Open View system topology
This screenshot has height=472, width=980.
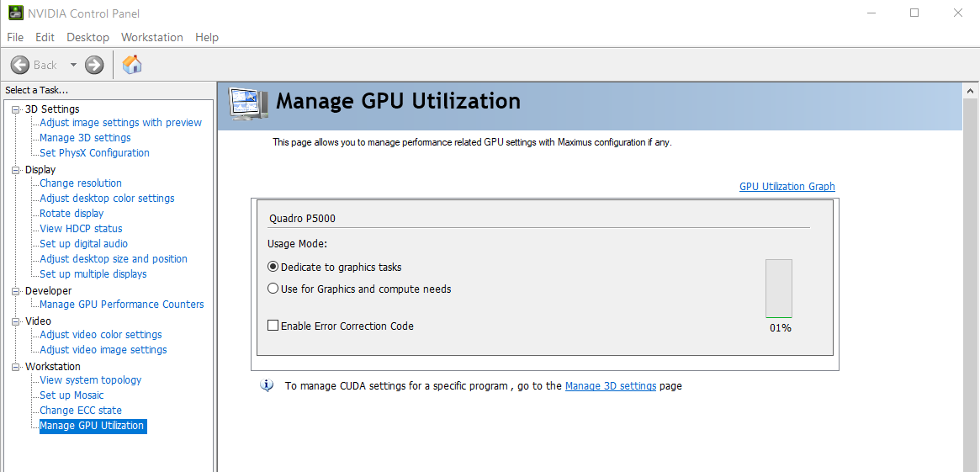[x=91, y=380]
